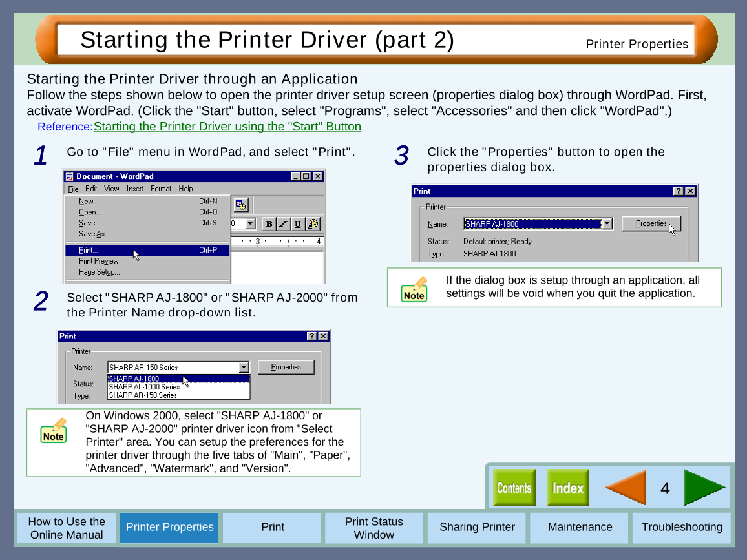
Task: Click help question mark in step 3 Print dialog
Action: point(679,191)
